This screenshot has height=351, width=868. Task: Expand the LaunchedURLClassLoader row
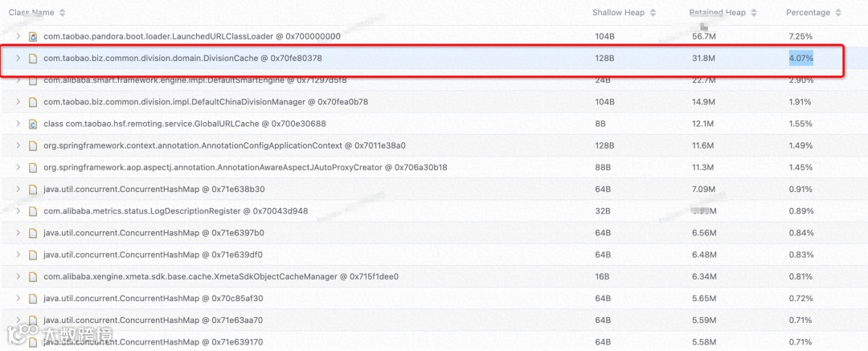click(x=18, y=36)
